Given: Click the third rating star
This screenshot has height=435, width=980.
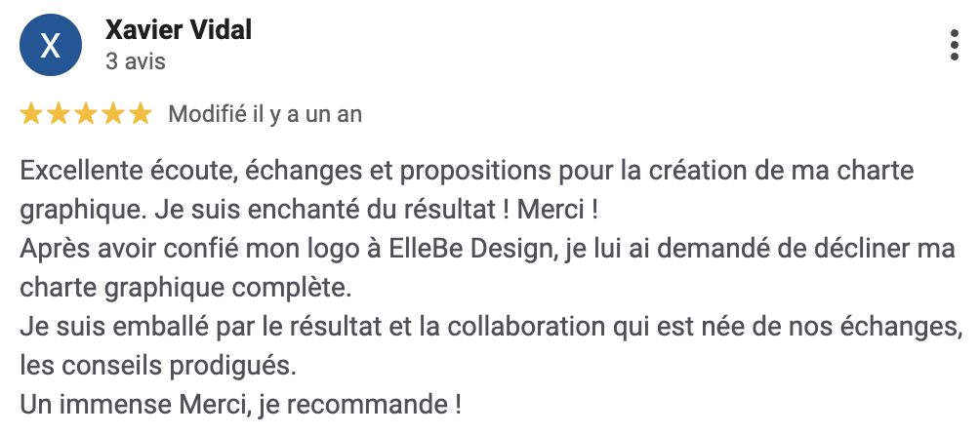Looking at the screenshot, I should [x=86, y=114].
